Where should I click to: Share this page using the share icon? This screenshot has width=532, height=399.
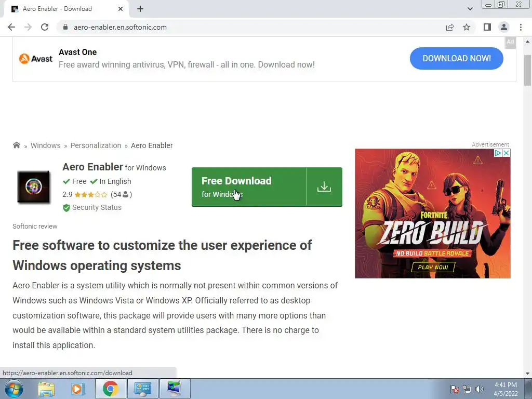point(450,27)
